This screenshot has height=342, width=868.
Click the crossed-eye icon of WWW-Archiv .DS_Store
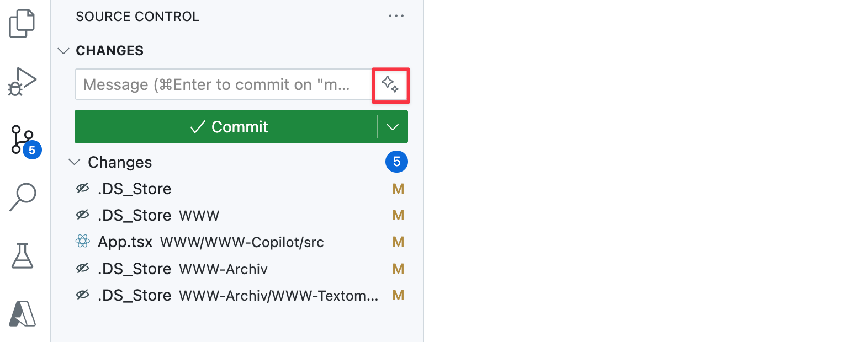(83, 269)
